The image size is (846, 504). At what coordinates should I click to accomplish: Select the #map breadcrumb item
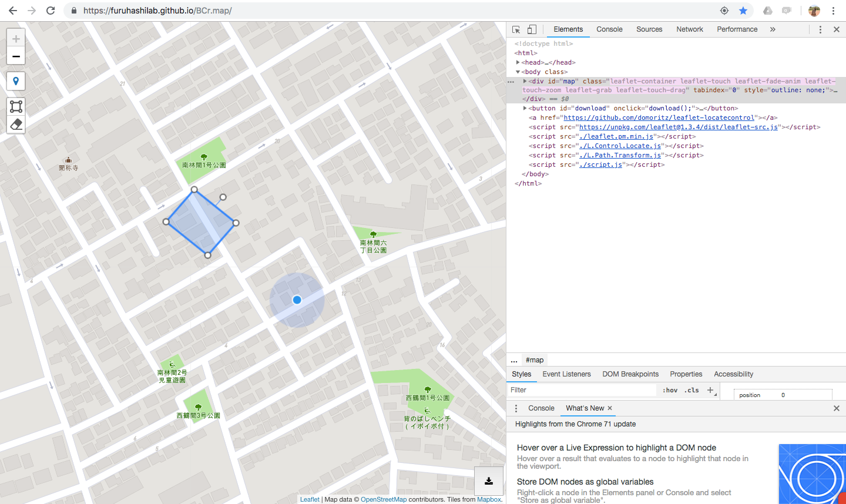tap(535, 360)
